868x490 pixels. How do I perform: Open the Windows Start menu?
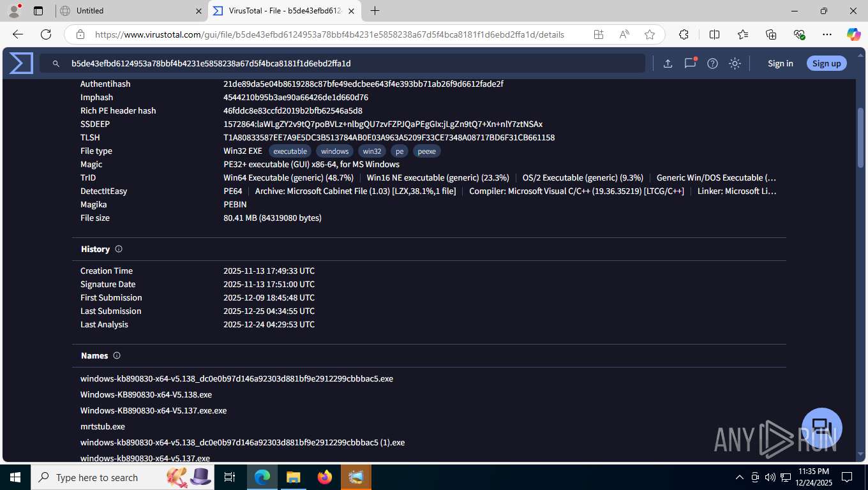(x=15, y=477)
